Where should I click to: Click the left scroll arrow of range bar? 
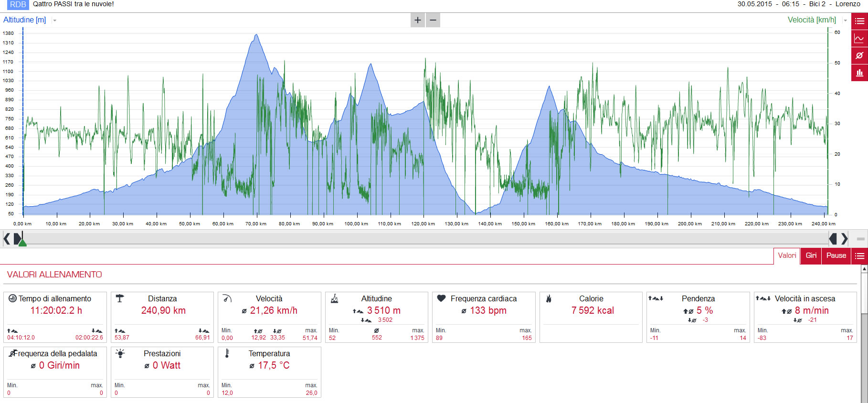click(7, 238)
